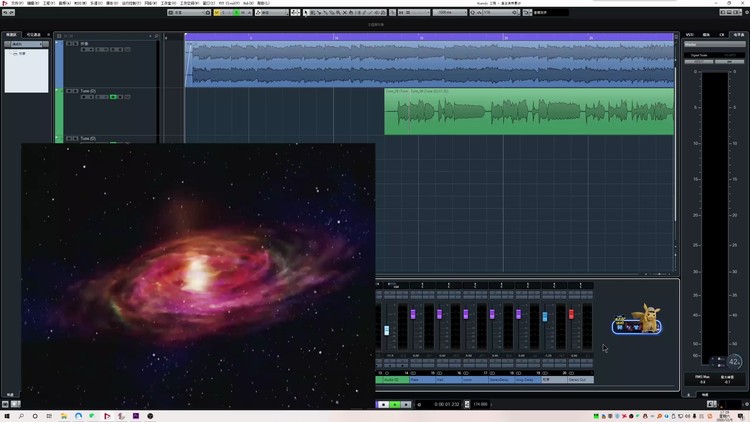The height and width of the screenshot is (422, 750).
Task: Adjust the red Stereo Out channel fader
Action: coord(571,314)
